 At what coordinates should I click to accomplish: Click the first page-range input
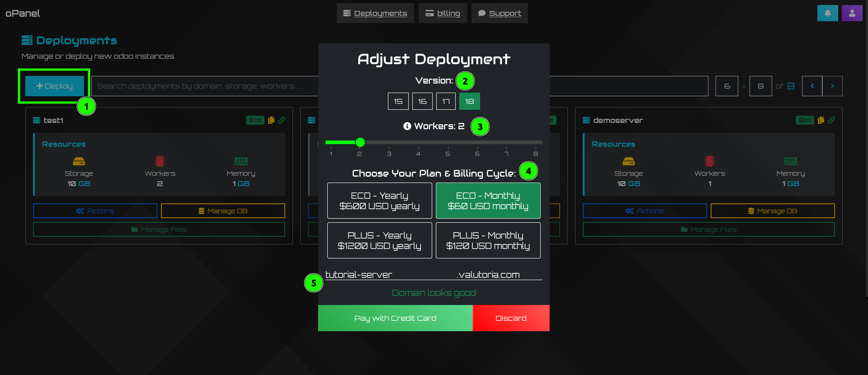727,86
